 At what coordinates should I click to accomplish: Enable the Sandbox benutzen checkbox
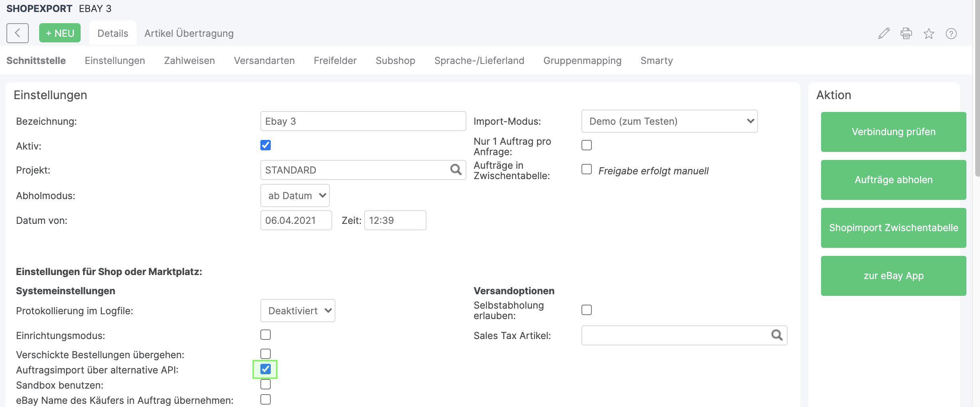pyautogui.click(x=266, y=384)
